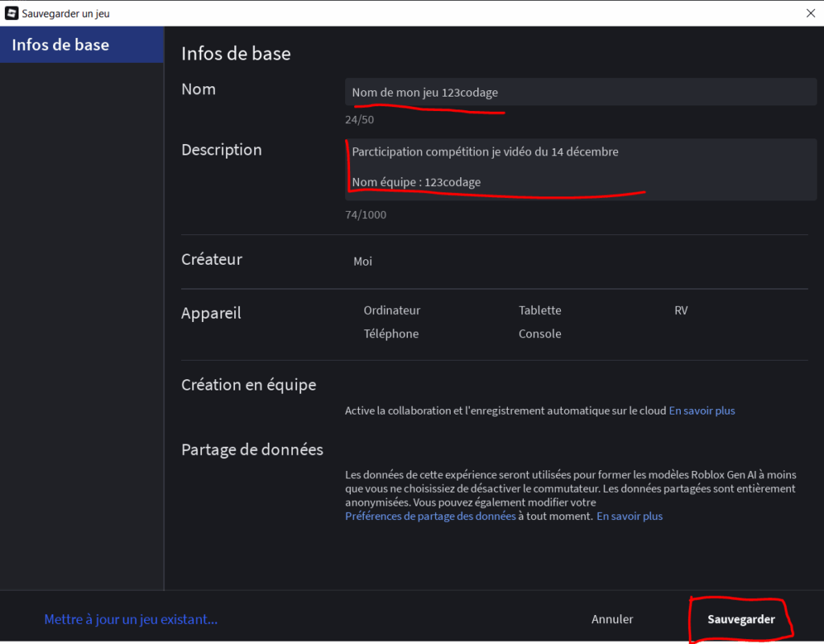Click the Sauvegarder un jeu title bar text
Viewport: 824px width, 644px height.
click(66, 13)
